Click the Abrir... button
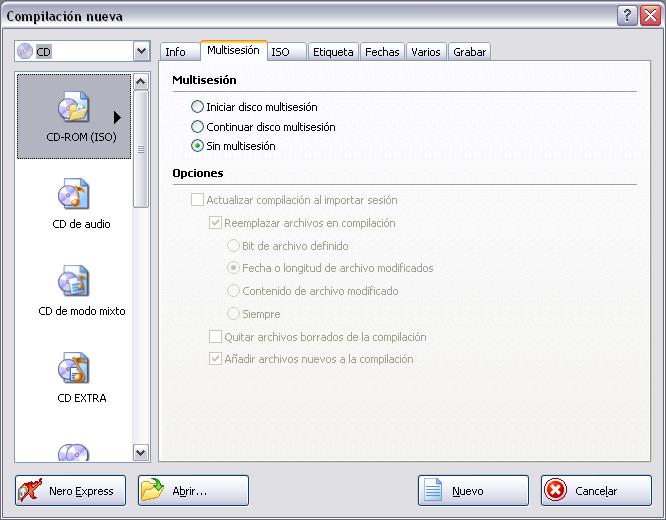This screenshot has width=666, height=520. (193, 491)
